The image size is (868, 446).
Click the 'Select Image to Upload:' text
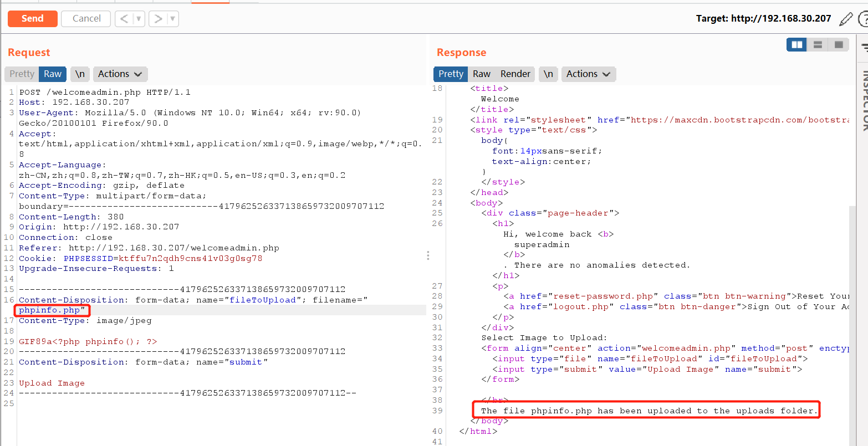[544, 337]
